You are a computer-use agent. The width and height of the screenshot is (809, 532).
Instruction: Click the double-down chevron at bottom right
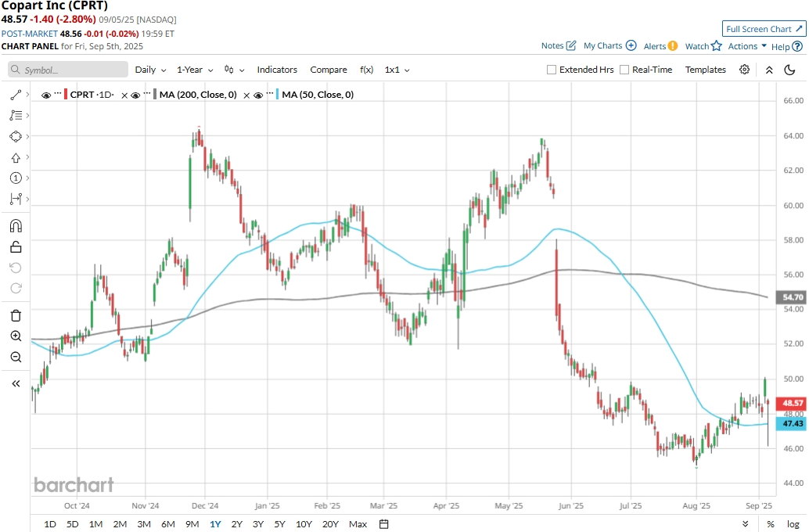coord(746,524)
